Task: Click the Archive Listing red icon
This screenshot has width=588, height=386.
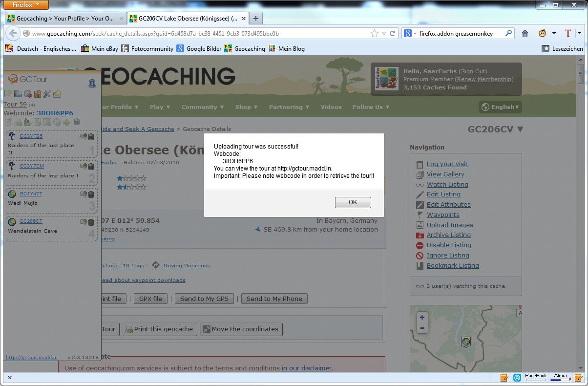Action: coord(420,235)
